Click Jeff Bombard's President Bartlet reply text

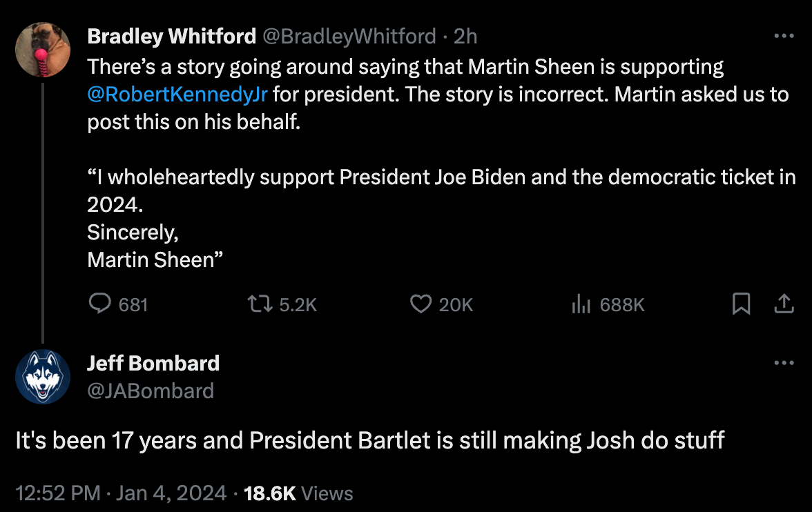(x=370, y=441)
